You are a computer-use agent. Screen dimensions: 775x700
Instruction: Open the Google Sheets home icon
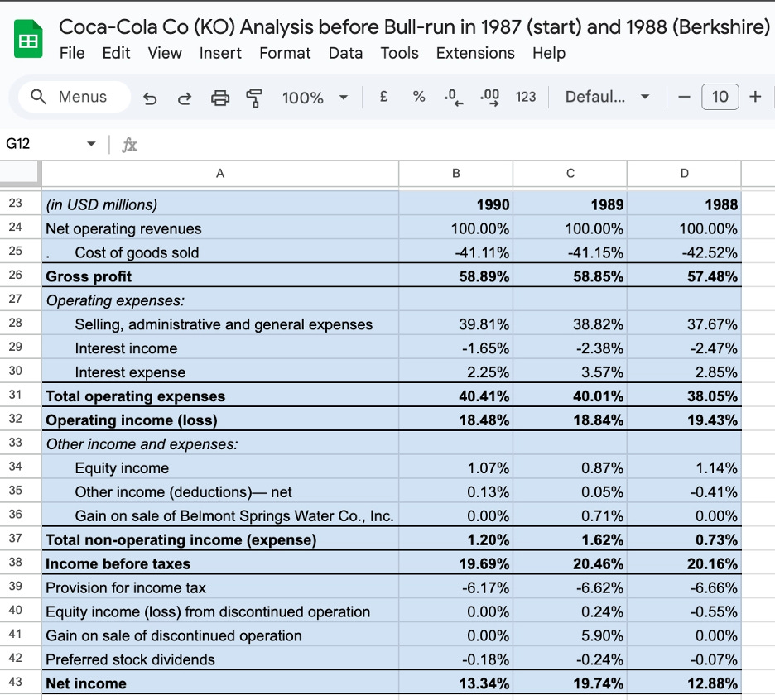[x=28, y=39]
